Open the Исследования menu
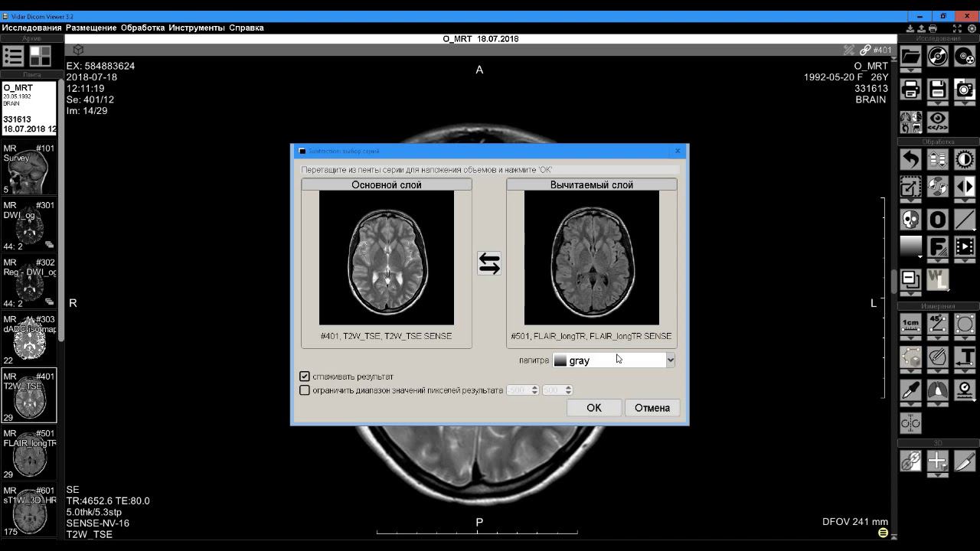 (31, 28)
